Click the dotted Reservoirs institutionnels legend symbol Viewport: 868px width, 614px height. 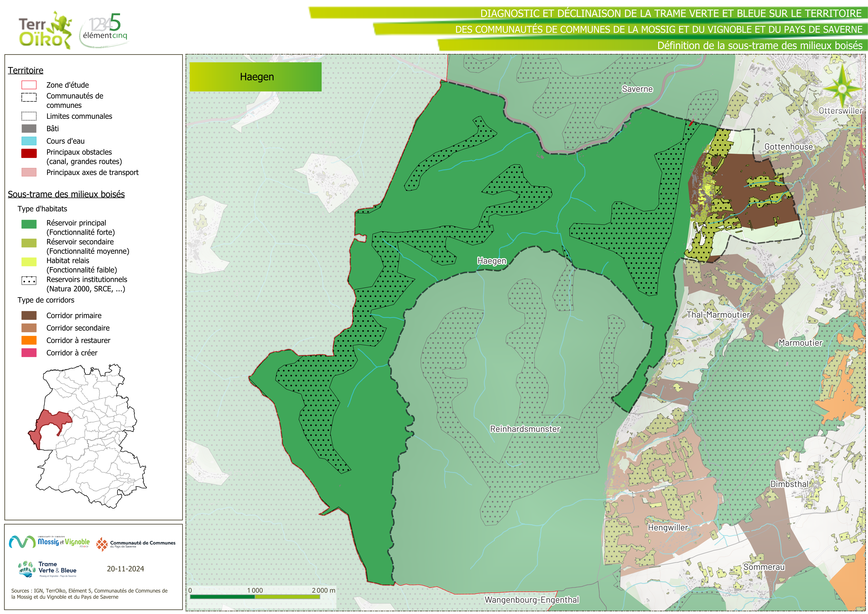pos(29,280)
